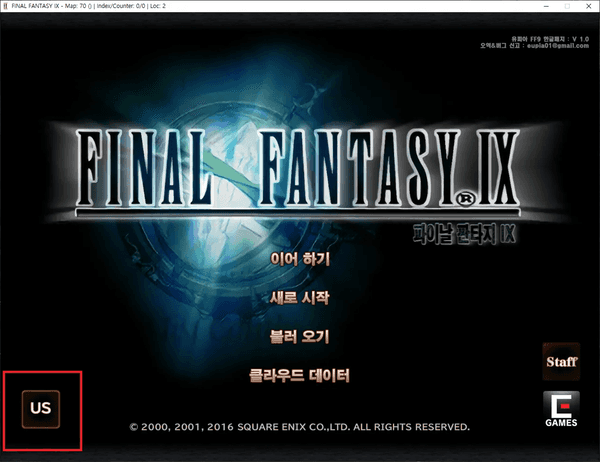600x462 pixels.
Task: Click the Square Enix copyright text
Action: (x=300, y=427)
